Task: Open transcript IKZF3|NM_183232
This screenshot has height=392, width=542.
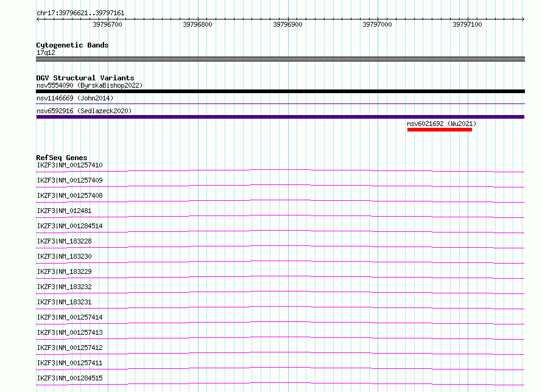Action: 65,287
